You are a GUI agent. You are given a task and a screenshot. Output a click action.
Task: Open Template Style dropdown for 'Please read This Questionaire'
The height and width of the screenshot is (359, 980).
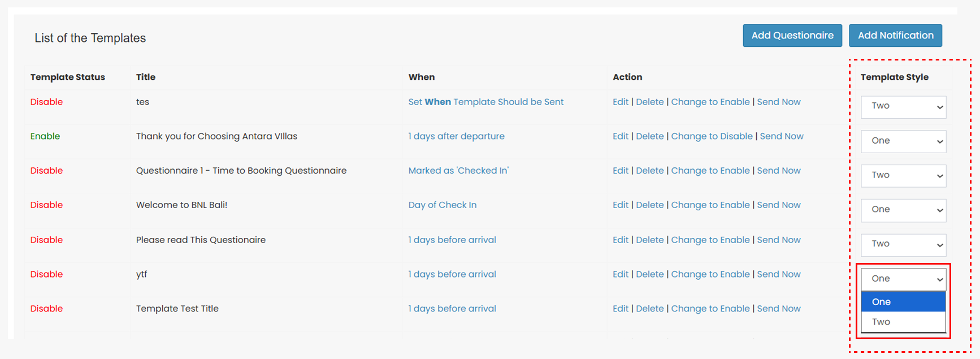coord(903,245)
